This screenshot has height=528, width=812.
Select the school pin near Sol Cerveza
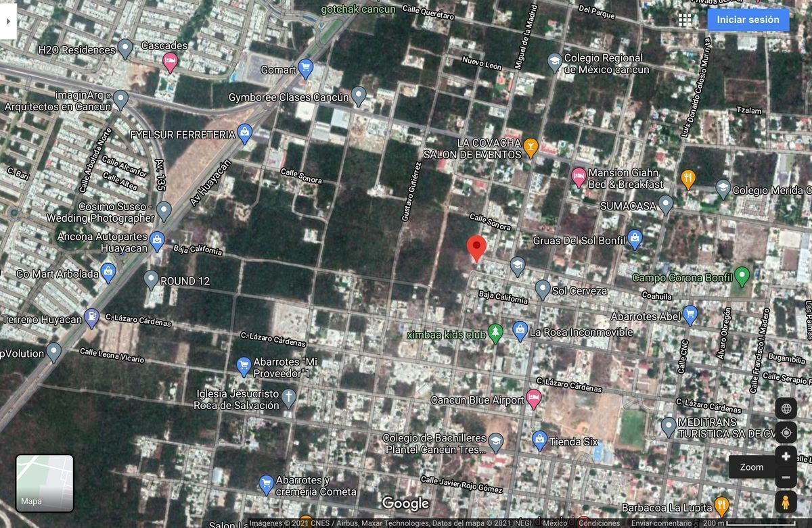coord(518,266)
